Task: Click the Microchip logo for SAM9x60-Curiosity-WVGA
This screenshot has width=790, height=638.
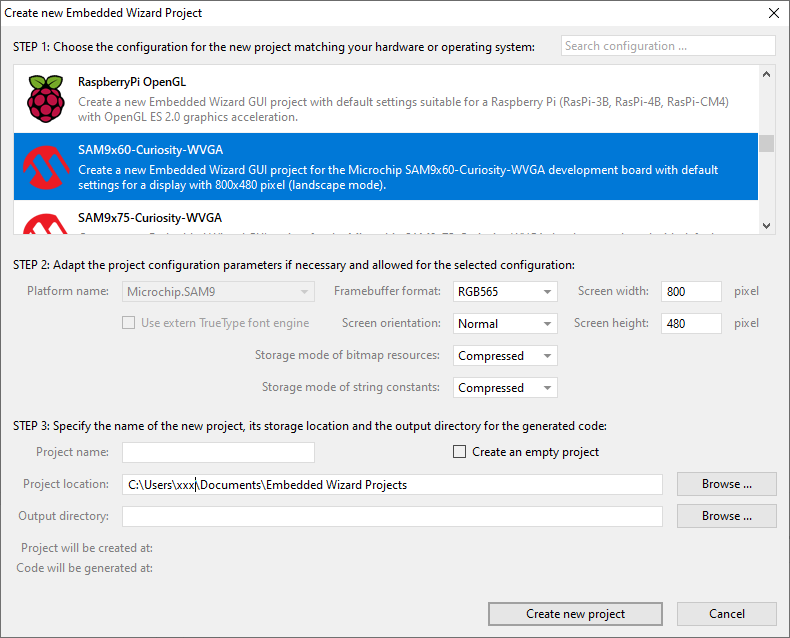Action: click(x=44, y=166)
